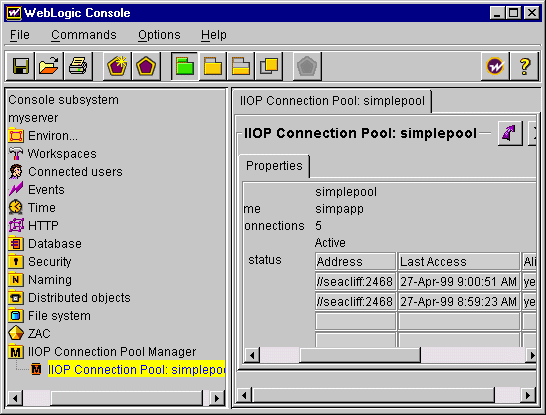Click left arrow of right pane bottom scrollbar
The width and height of the screenshot is (546, 415).
click(244, 396)
